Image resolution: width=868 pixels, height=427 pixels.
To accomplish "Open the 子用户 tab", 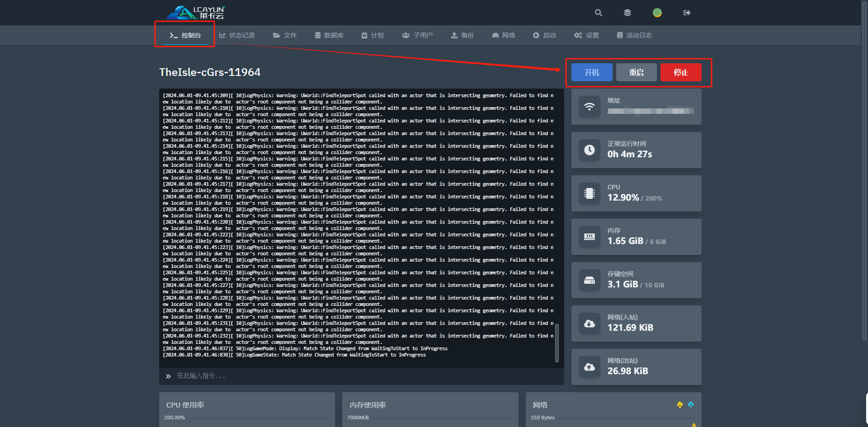I will pyautogui.click(x=417, y=35).
